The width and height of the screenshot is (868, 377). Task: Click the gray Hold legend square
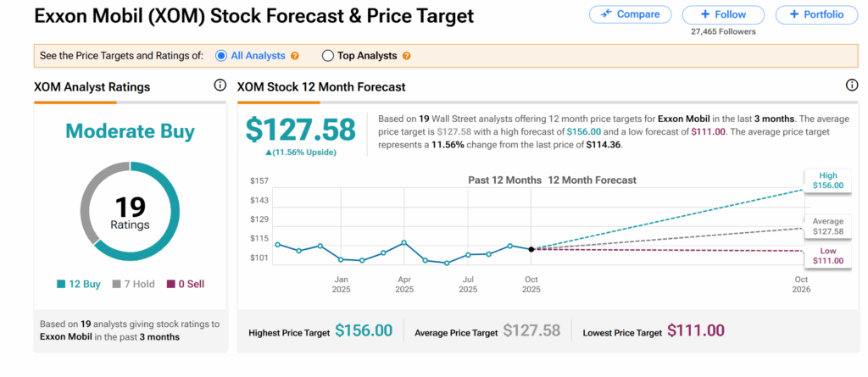117,285
